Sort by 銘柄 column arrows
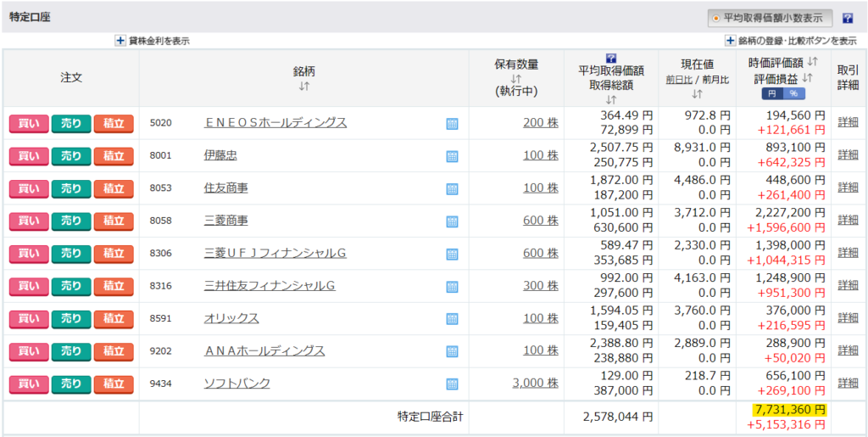The height and width of the screenshot is (437, 868). pos(304,87)
